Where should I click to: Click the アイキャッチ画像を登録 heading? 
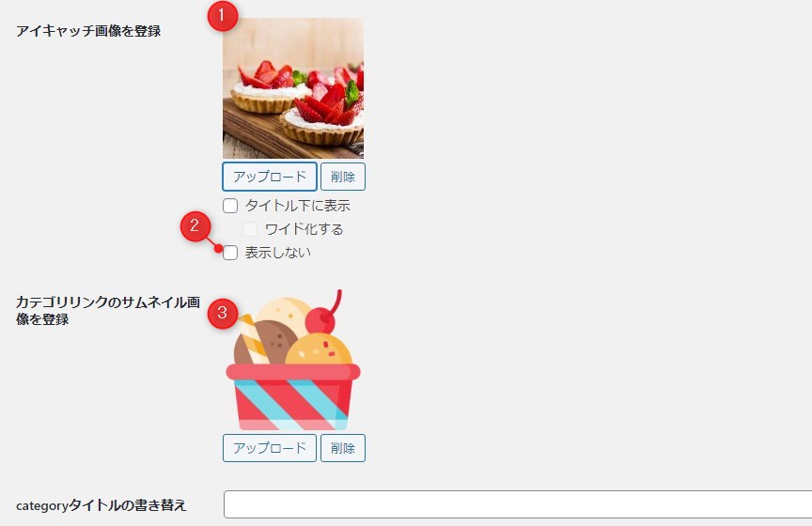tap(88, 31)
